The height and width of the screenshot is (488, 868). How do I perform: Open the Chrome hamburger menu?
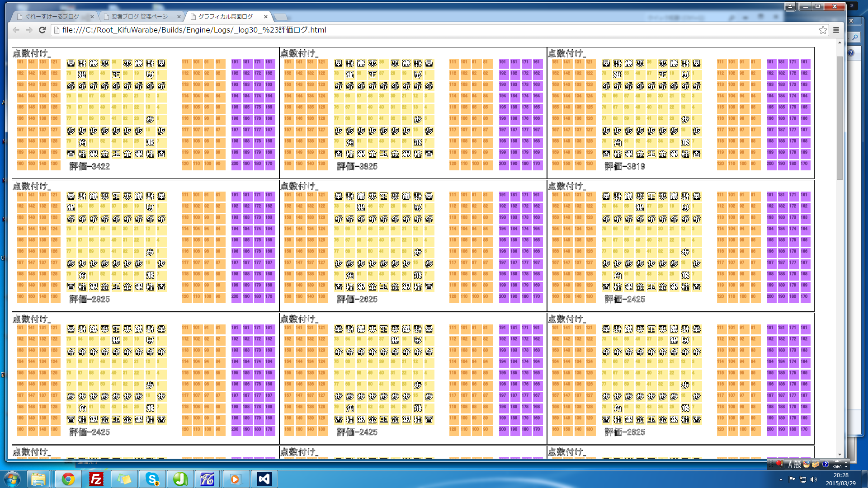(836, 30)
